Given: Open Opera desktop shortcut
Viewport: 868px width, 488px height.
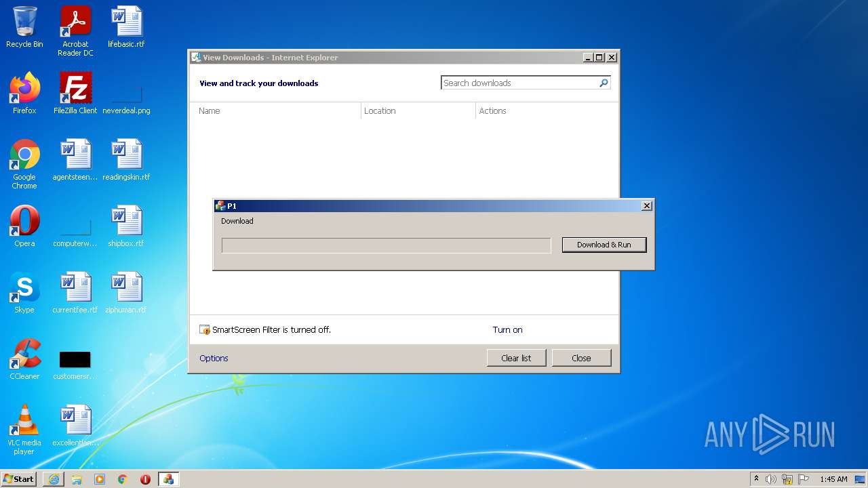Looking at the screenshot, I should click(x=24, y=226).
